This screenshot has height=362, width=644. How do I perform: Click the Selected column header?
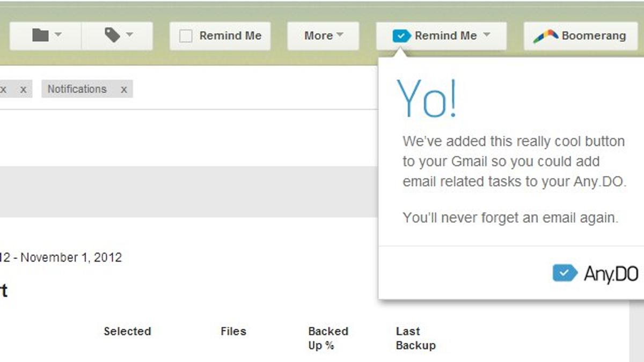pos(127,331)
